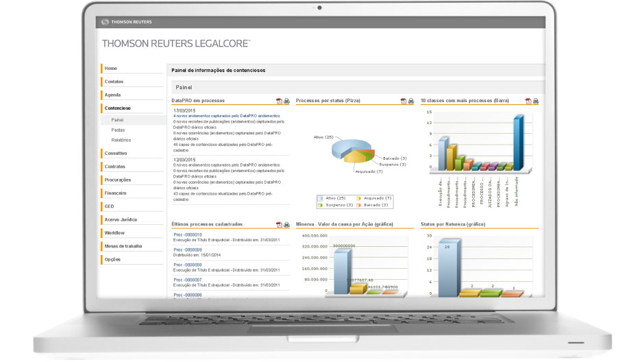Click 'Minerva - Valor da causa por Ação' heading
Screen dimensions: 644x362
[x=344, y=224]
